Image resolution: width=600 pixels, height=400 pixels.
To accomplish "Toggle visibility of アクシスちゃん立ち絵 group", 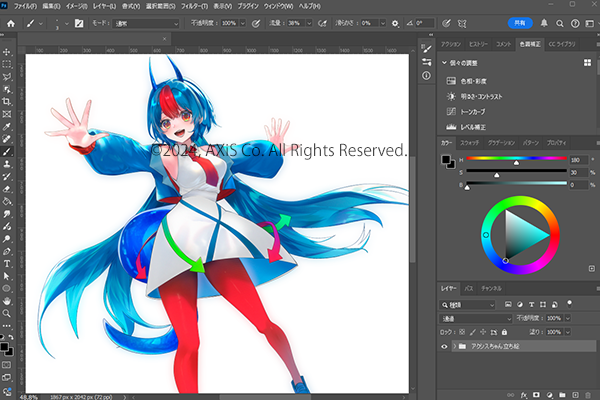I will pos(444,346).
